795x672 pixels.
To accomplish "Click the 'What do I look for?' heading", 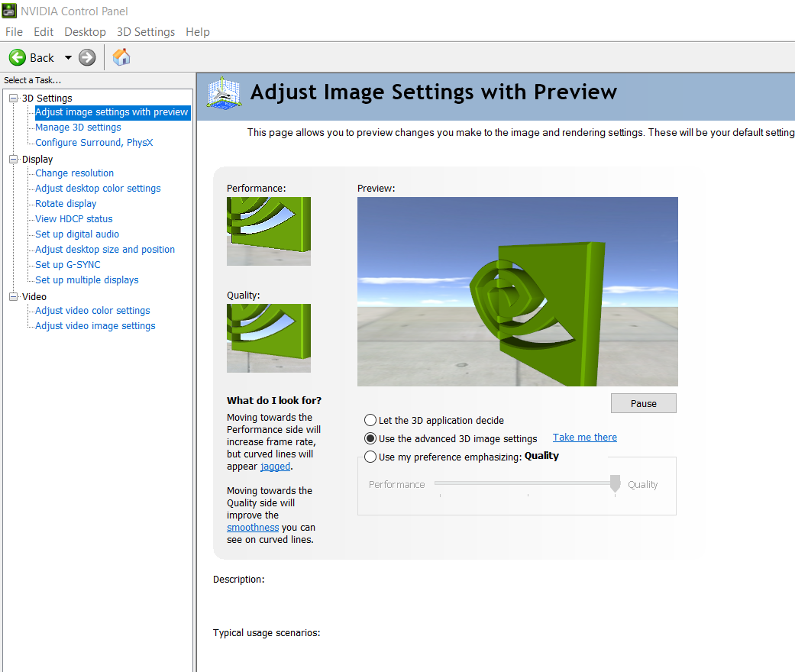I will pyautogui.click(x=274, y=401).
